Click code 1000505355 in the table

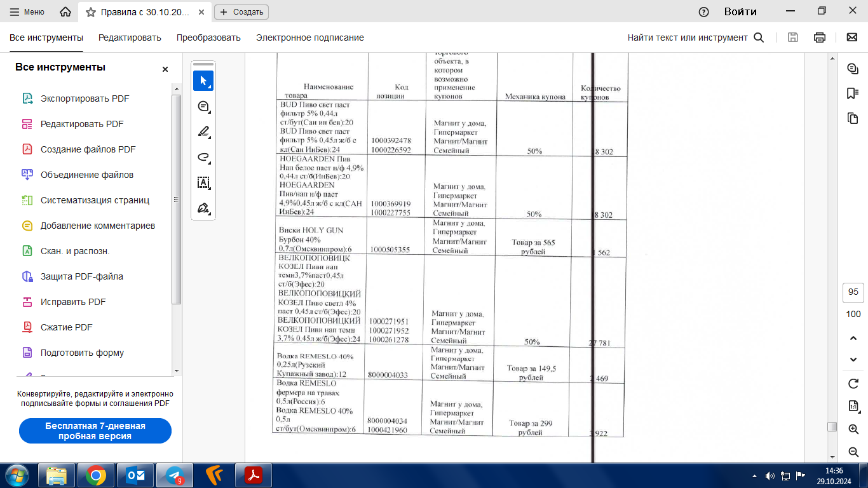pos(390,250)
